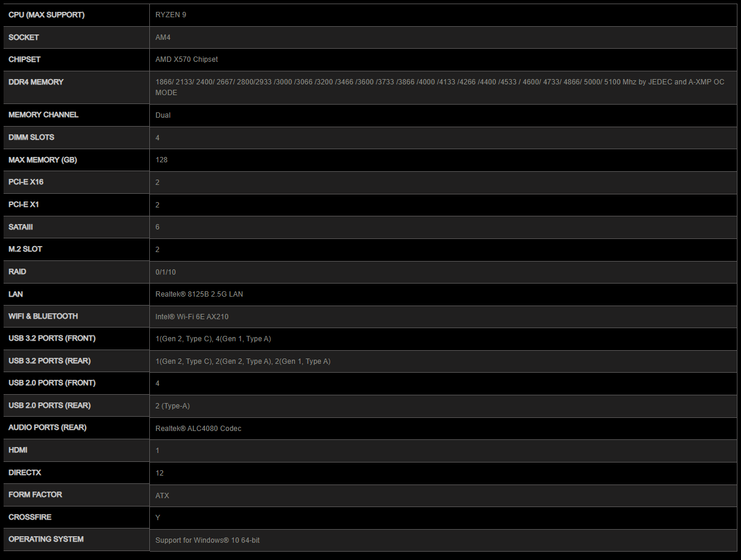This screenshot has height=560, width=741.
Task: Click the USB 3.2 PORTS (FRONT) label
Action: [x=52, y=338]
